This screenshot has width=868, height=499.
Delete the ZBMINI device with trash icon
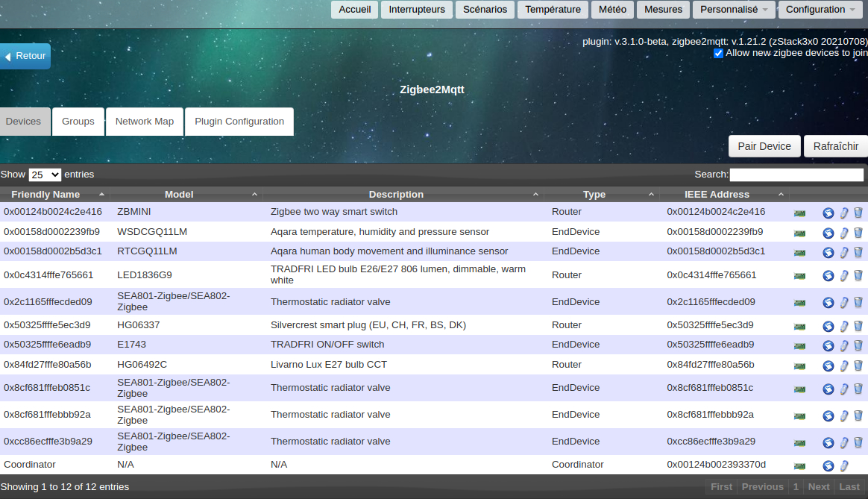pyautogui.click(x=858, y=213)
